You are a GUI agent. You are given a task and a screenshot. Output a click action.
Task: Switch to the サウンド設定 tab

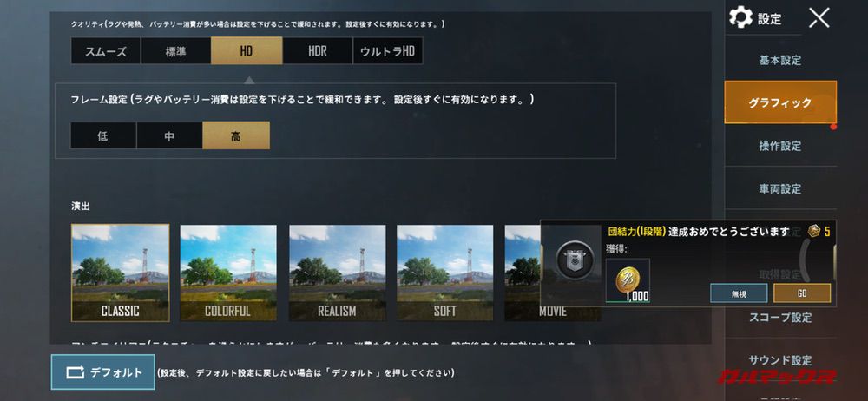(x=780, y=360)
